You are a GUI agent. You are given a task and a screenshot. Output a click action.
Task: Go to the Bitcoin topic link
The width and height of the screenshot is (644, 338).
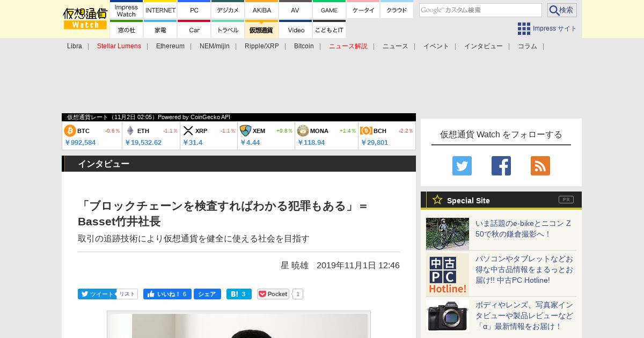pos(304,46)
